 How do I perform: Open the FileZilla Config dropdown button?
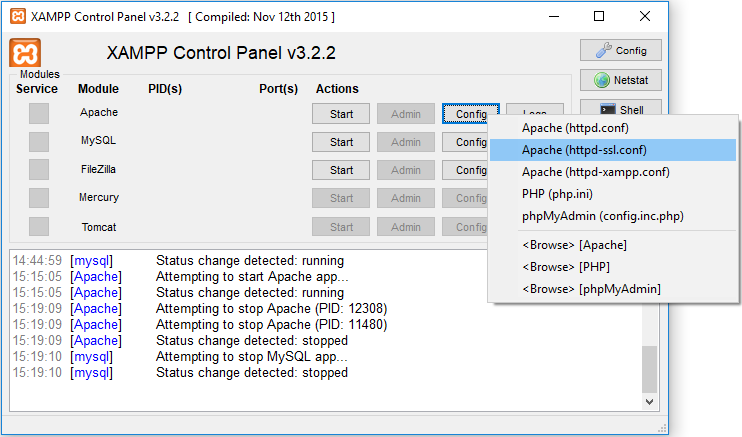[465, 170]
